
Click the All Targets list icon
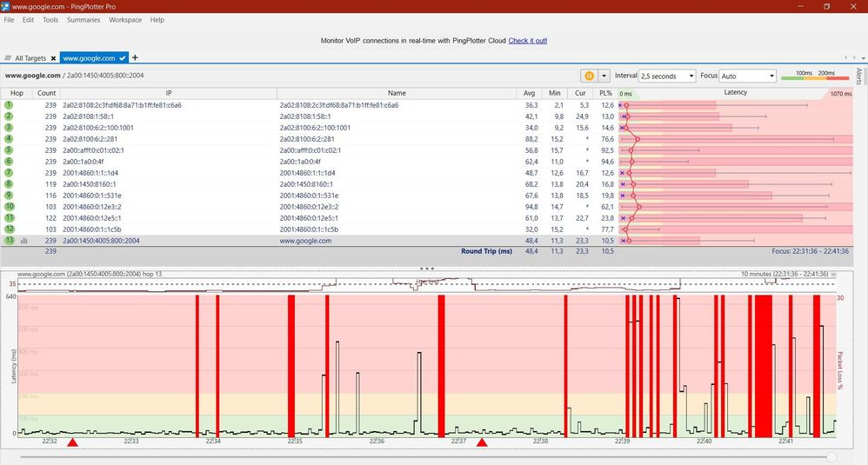coord(8,58)
